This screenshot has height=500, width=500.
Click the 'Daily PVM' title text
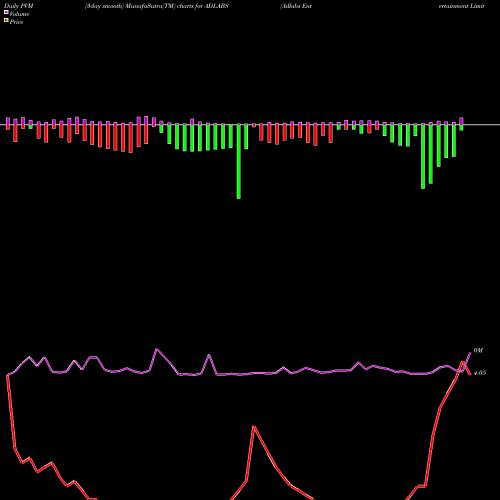(19, 6)
